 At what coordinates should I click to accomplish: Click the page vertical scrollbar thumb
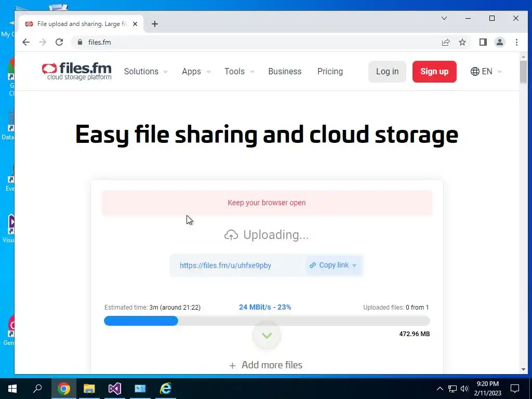pyautogui.click(x=523, y=71)
